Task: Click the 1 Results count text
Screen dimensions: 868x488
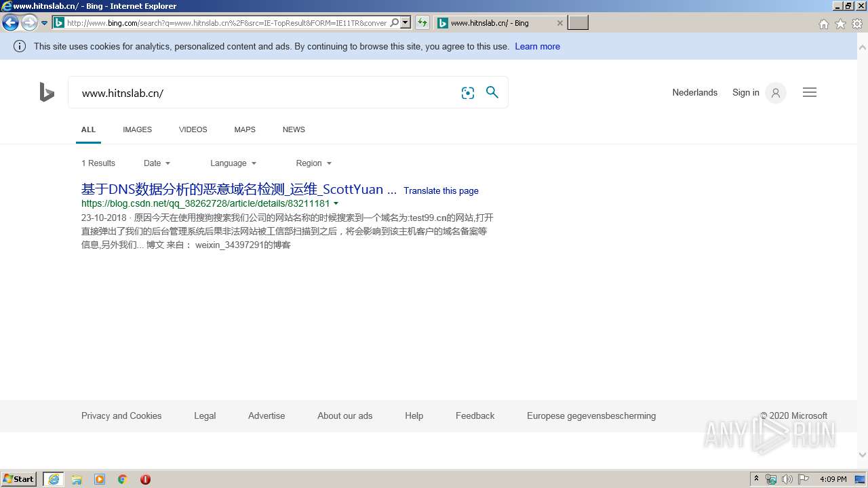Action: pos(98,163)
